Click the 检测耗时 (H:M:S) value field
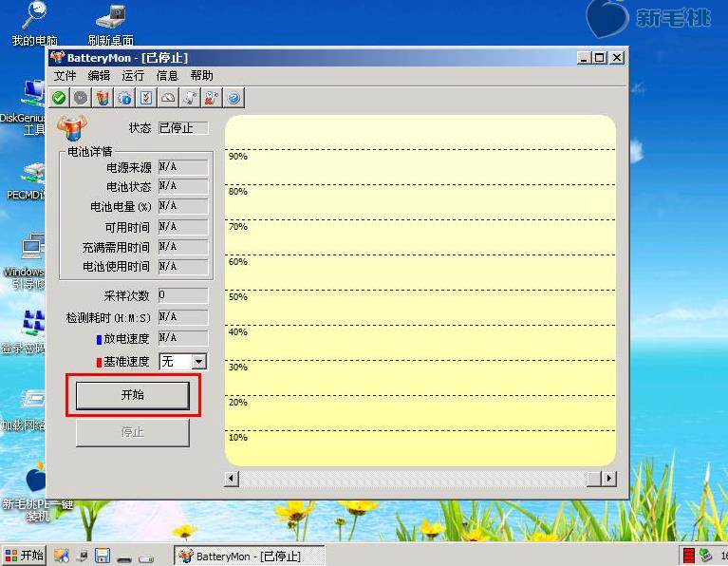 [183, 317]
